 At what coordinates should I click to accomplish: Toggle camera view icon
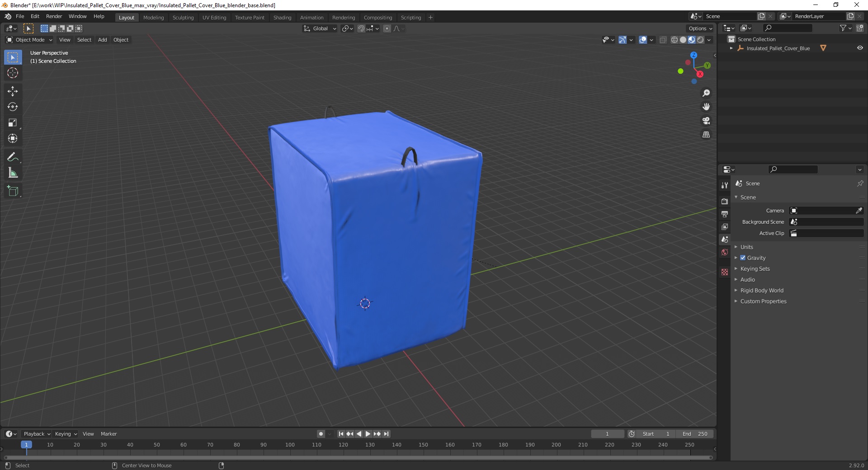click(x=706, y=121)
